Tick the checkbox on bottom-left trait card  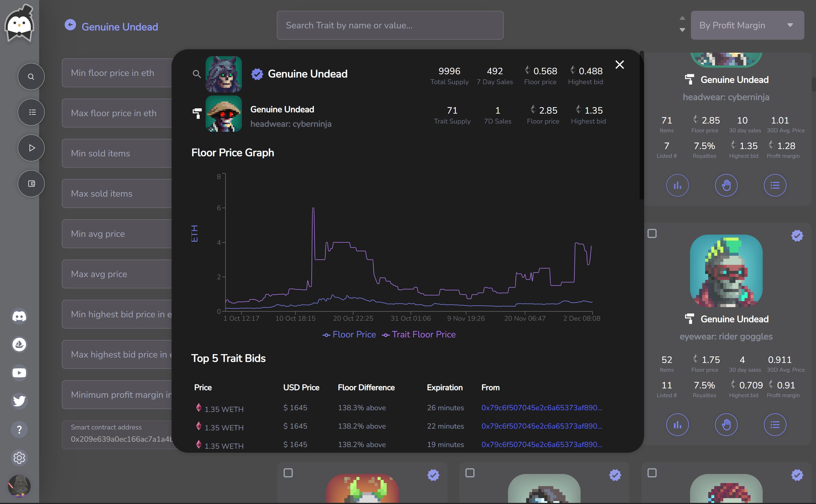288,473
